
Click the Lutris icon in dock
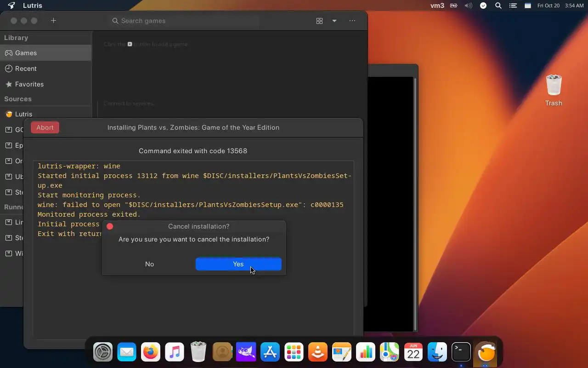point(486,353)
